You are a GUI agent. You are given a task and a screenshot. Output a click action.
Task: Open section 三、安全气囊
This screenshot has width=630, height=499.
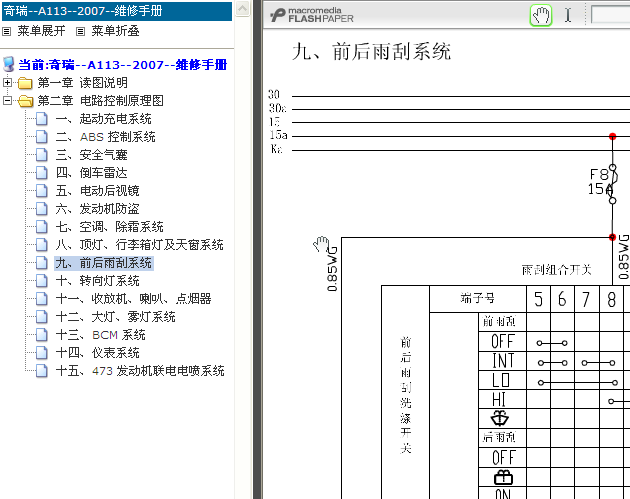pos(91,155)
